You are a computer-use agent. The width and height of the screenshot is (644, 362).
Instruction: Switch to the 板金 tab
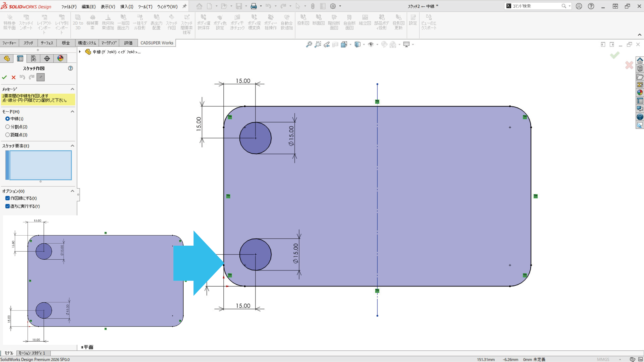(66, 43)
